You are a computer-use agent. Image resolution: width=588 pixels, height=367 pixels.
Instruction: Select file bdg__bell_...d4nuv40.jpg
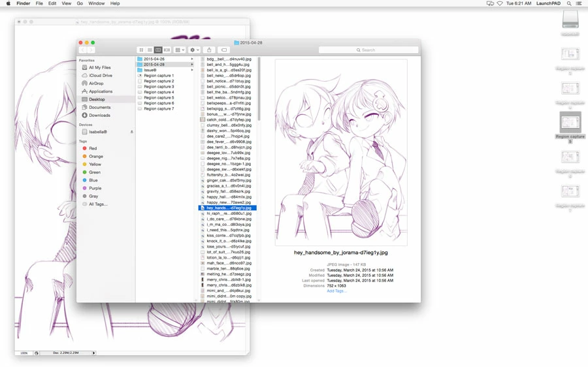(x=227, y=59)
